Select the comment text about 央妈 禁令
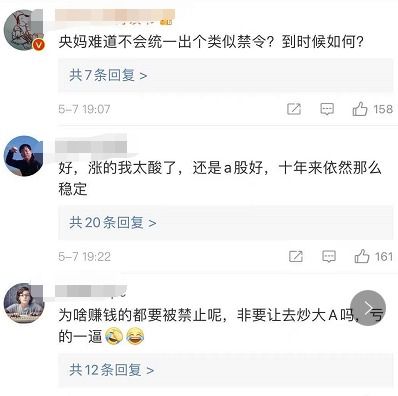 211,42
